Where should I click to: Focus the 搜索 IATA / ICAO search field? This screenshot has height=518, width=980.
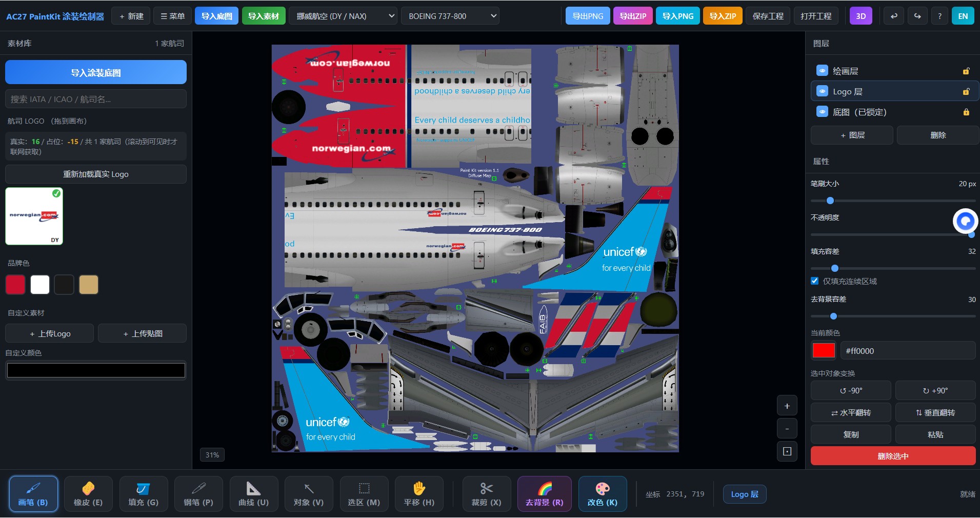96,99
